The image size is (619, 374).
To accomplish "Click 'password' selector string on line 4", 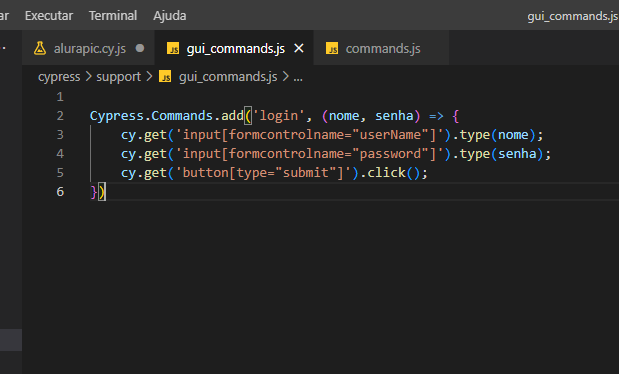I will click(390, 154).
